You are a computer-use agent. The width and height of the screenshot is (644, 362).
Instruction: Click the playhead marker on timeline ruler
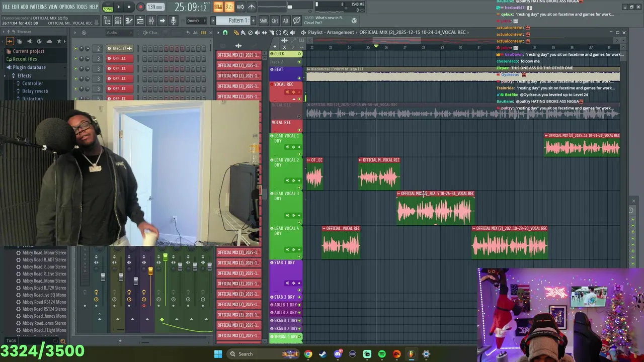point(376,46)
